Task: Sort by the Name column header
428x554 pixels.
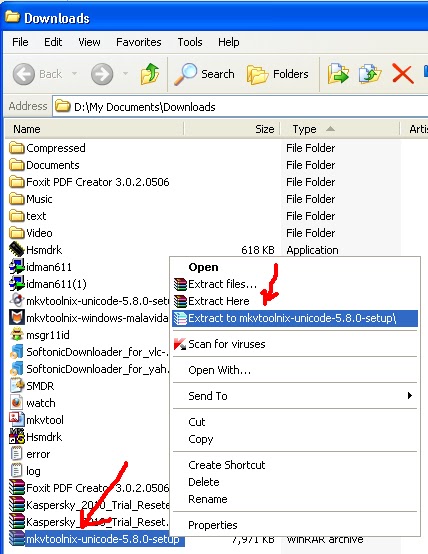Action: [x=95, y=129]
